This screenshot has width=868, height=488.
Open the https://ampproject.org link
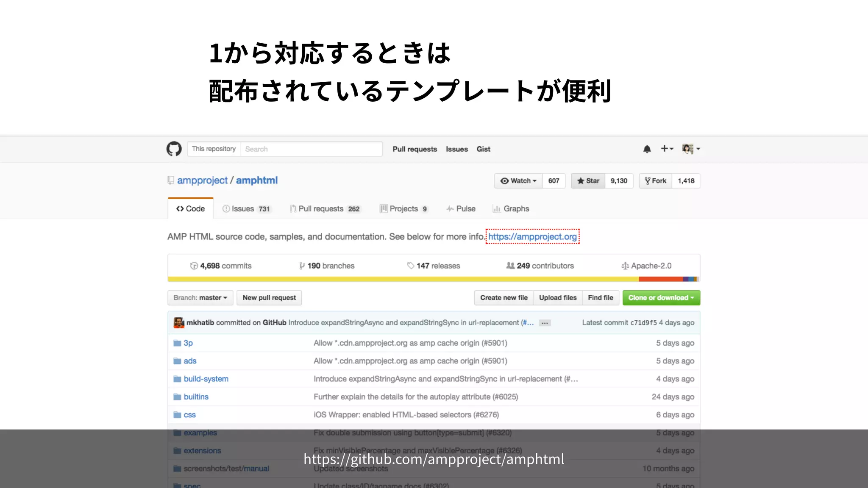532,237
